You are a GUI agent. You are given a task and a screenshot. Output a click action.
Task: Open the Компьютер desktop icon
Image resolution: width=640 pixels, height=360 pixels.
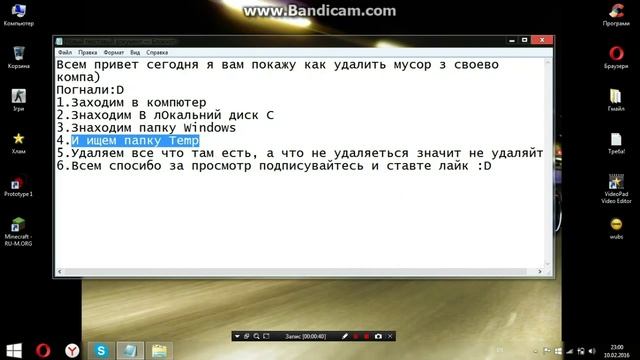(18, 15)
